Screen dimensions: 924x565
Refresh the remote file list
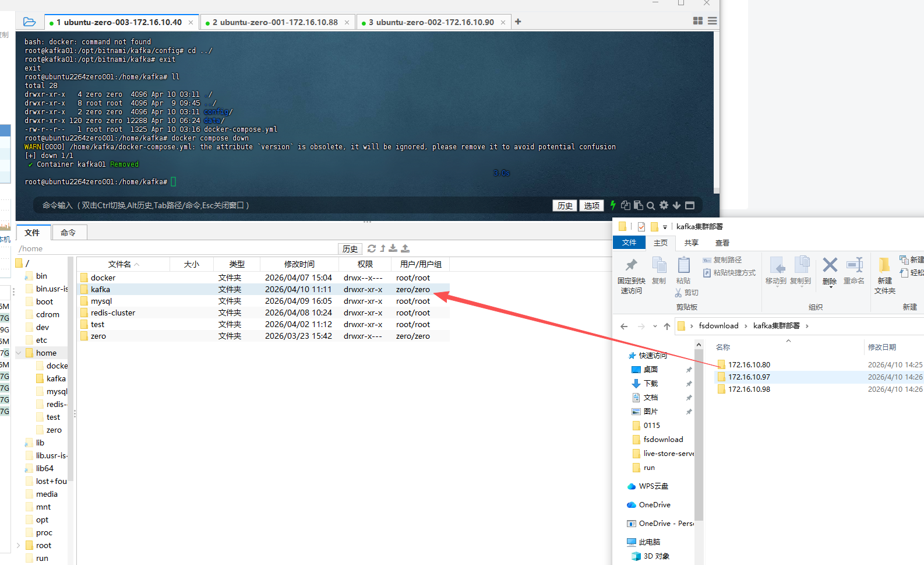click(x=372, y=248)
